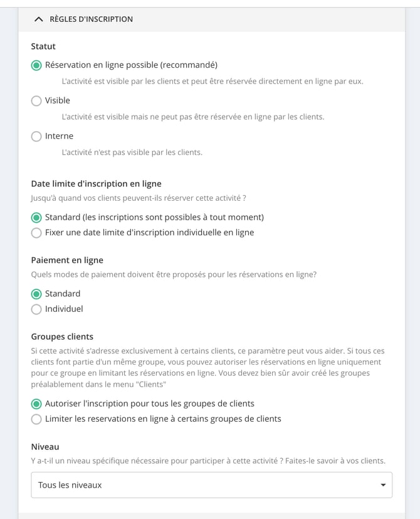Click label text 'Réservation en ligne possible (recommandé)'

(x=131, y=65)
